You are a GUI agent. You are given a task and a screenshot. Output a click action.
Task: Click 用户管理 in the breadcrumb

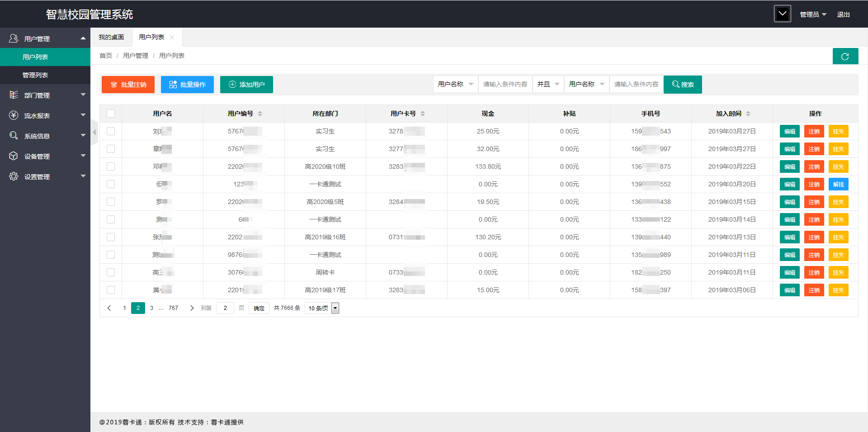(136, 56)
